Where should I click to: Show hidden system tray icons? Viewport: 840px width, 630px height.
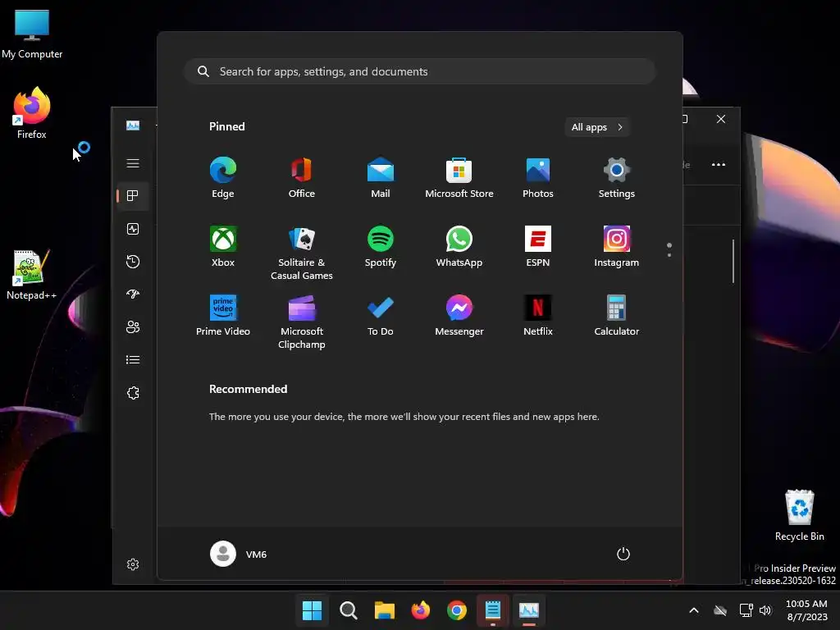pyautogui.click(x=694, y=610)
